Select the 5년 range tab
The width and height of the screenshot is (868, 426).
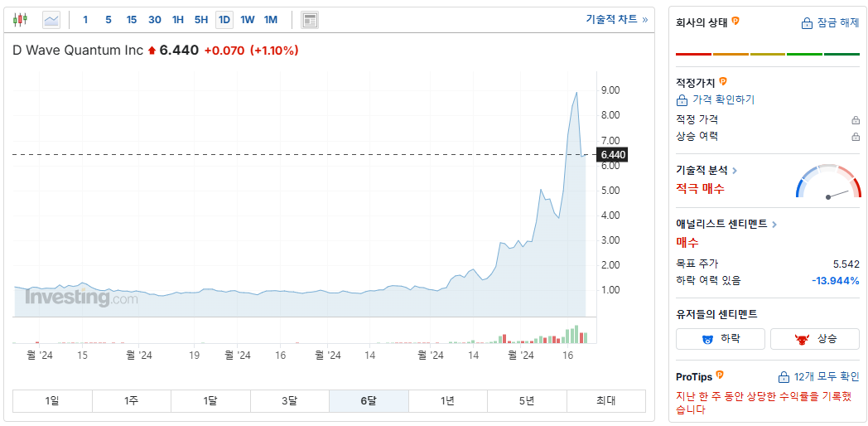click(527, 401)
